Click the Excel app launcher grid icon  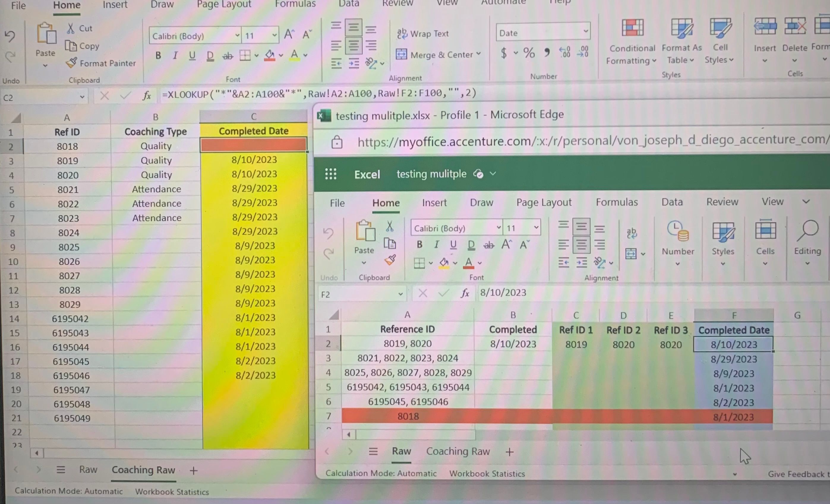[330, 174]
